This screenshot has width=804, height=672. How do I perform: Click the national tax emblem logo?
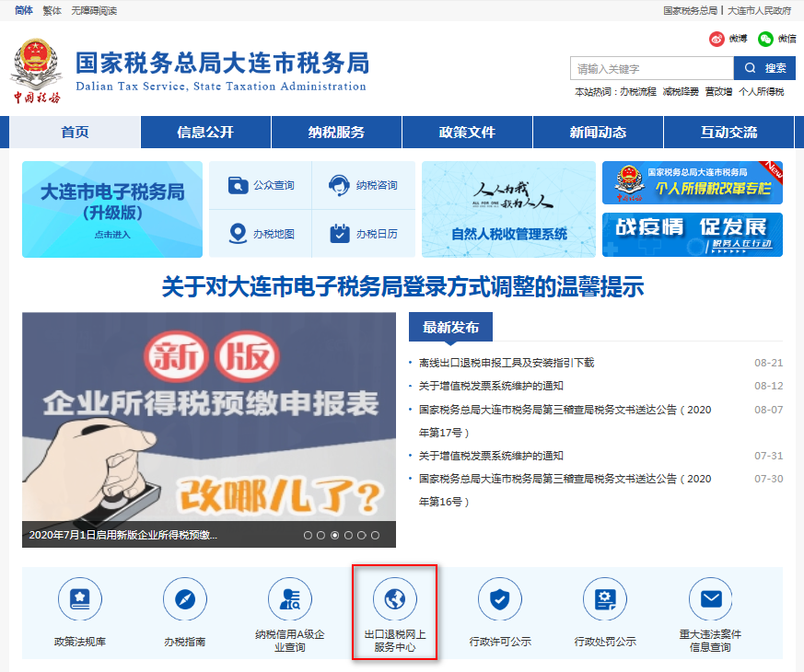pyautogui.click(x=36, y=70)
